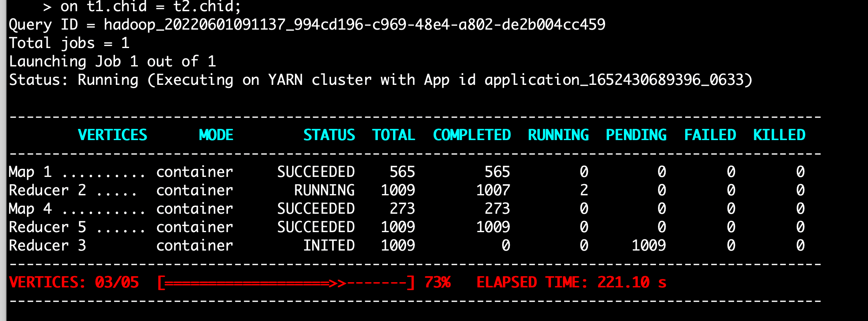This screenshot has height=321, width=868.
Task: Click the SUCCEEDED status of Map 4
Action: pos(316,209)
